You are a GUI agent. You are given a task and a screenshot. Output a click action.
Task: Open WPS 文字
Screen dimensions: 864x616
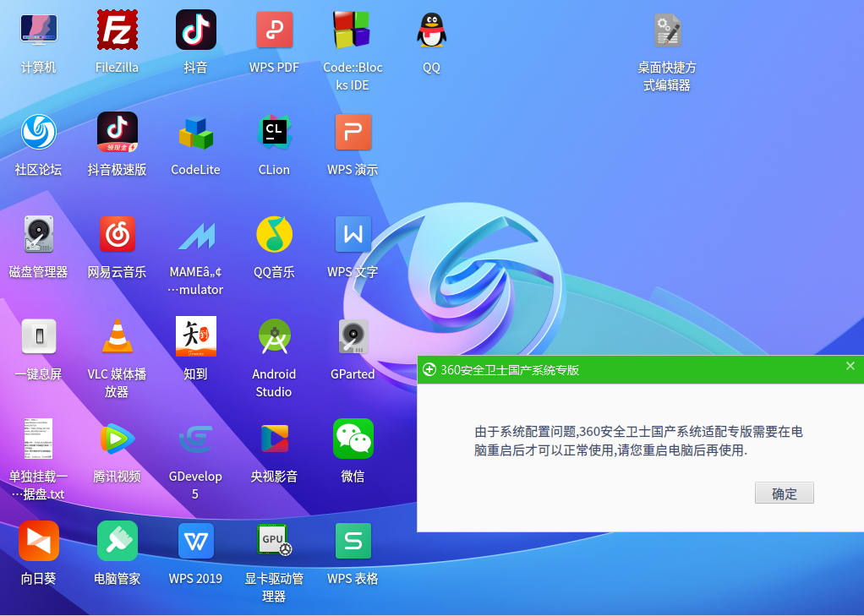[x=353, y=234]
